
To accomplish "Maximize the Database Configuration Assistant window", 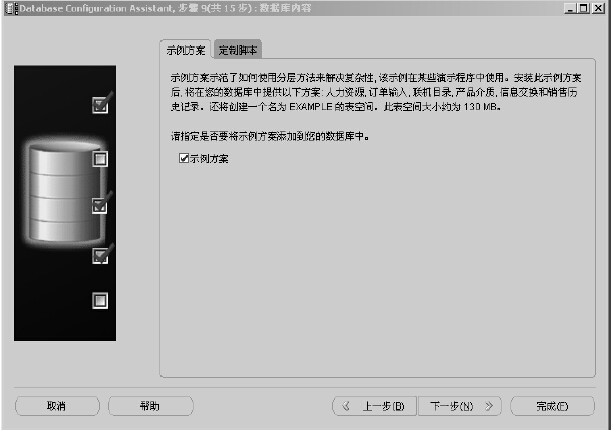I will pos(584,8).
